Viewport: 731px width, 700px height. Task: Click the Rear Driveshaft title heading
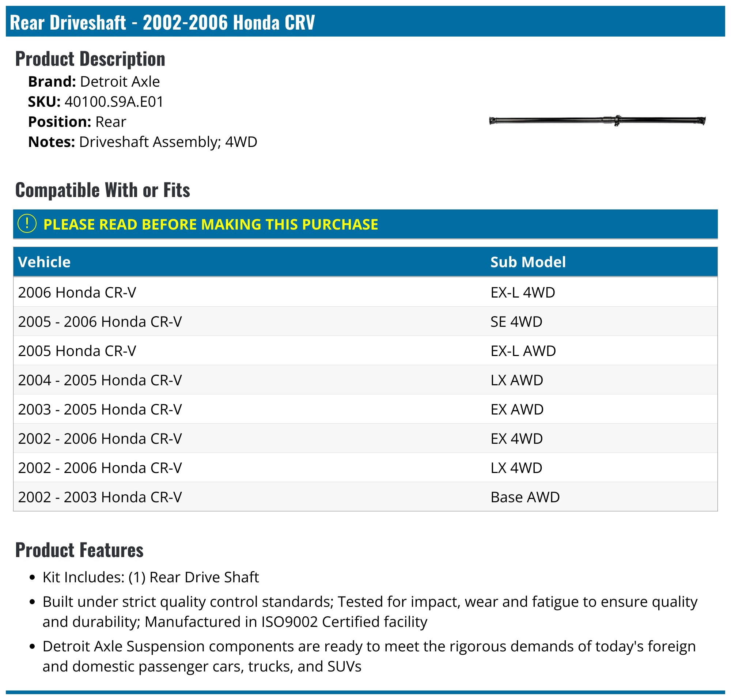(162, 22)
